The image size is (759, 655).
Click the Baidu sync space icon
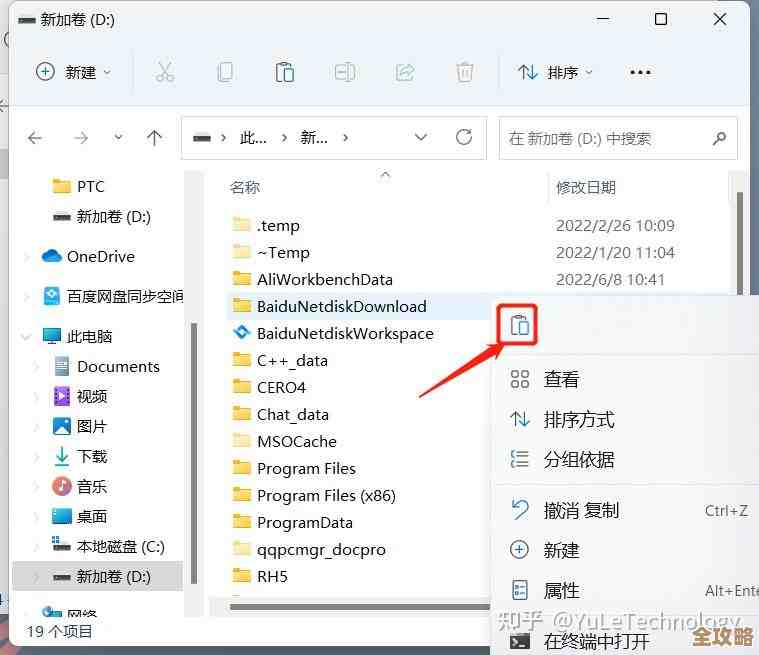point(52,296)
